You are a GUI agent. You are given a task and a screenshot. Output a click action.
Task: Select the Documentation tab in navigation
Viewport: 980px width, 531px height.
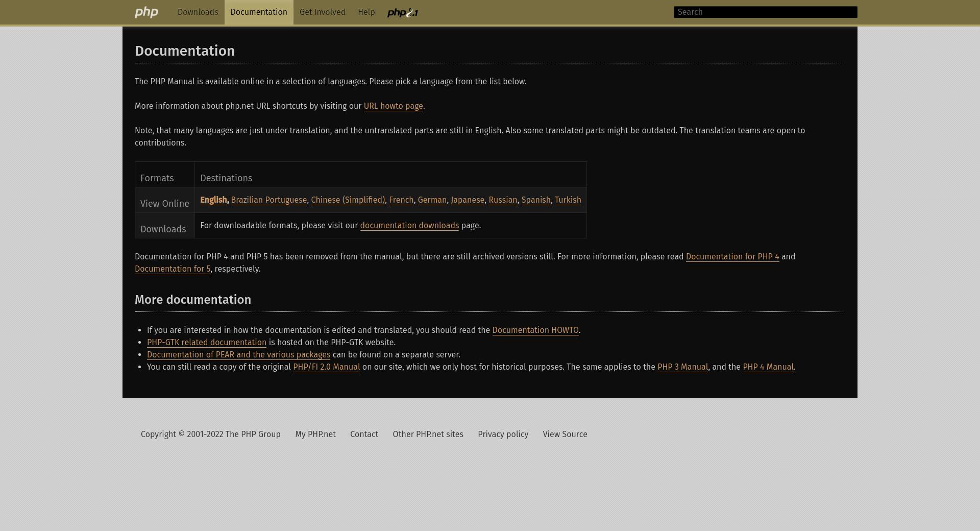tap(259, 12)
